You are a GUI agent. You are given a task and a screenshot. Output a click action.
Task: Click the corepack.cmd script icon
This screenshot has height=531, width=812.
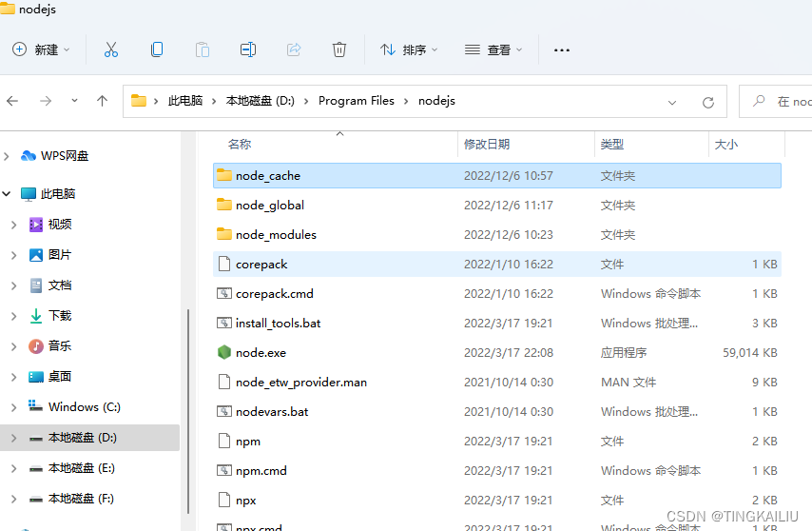pos(223,293)
